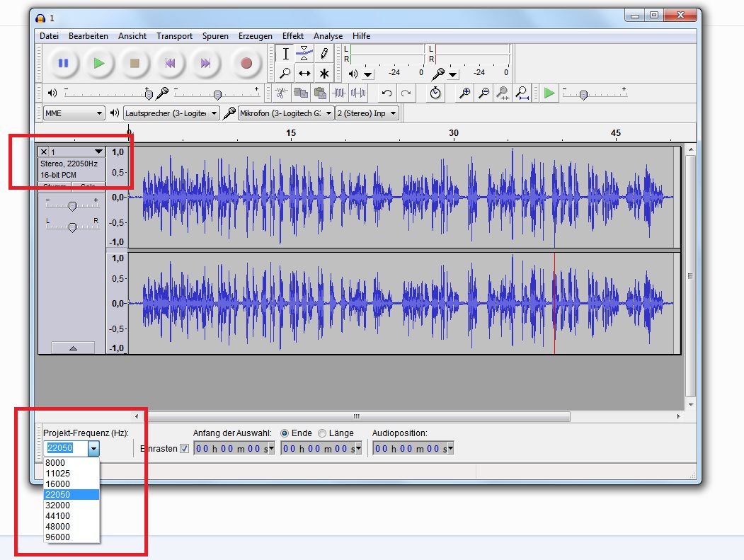Open the Spuren menu
Screen dimensions: 744x560
[215, 36]
